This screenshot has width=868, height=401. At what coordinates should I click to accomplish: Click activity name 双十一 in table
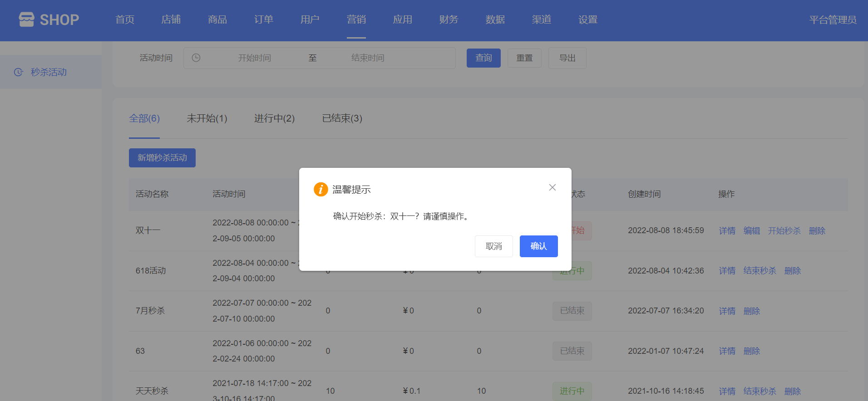pyautogui.click(x=148, y=230)
